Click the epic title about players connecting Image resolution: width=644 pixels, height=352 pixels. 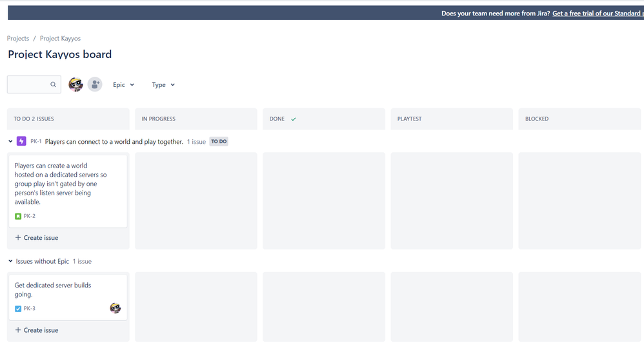[114, 142]
